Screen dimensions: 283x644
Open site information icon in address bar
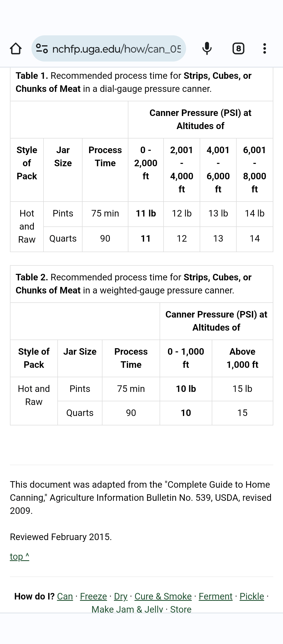click(x=42, y=49)
